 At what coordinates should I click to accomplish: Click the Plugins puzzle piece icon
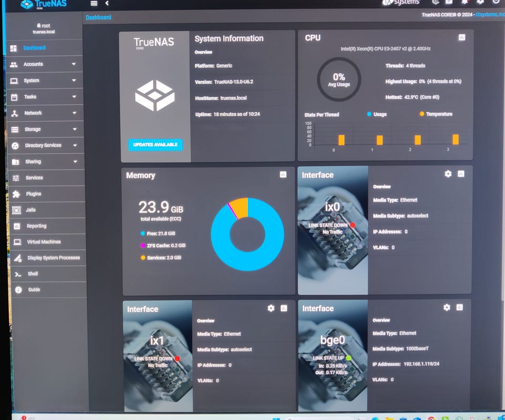16,194
